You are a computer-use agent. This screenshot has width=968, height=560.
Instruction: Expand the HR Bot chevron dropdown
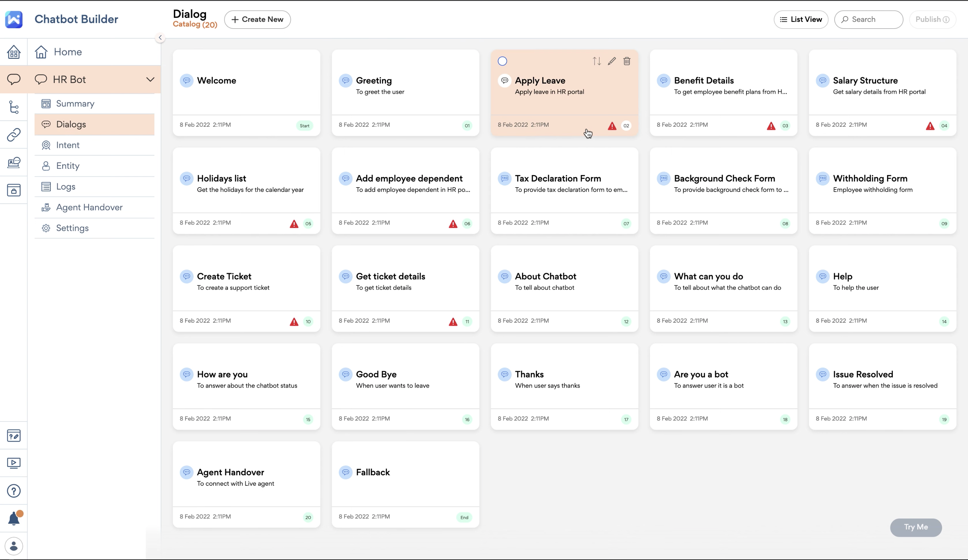click(150, 80)
